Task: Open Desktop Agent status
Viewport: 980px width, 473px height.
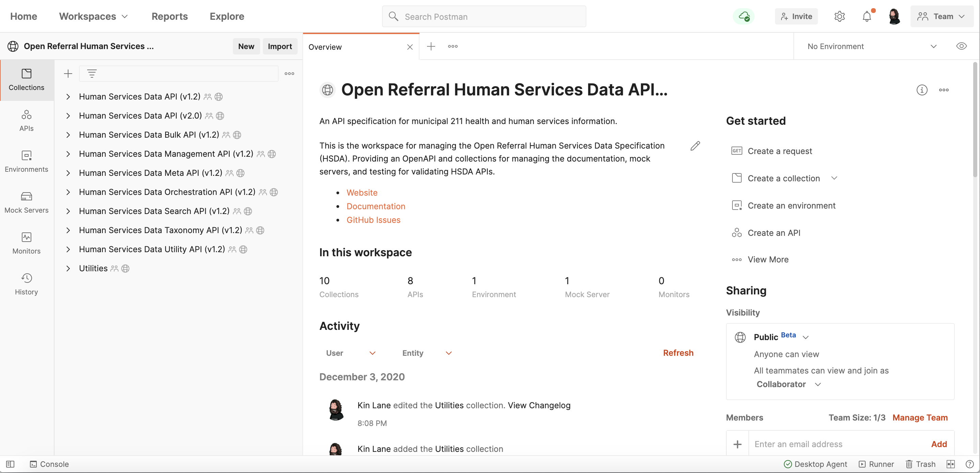Action: [x=815, y=464]
